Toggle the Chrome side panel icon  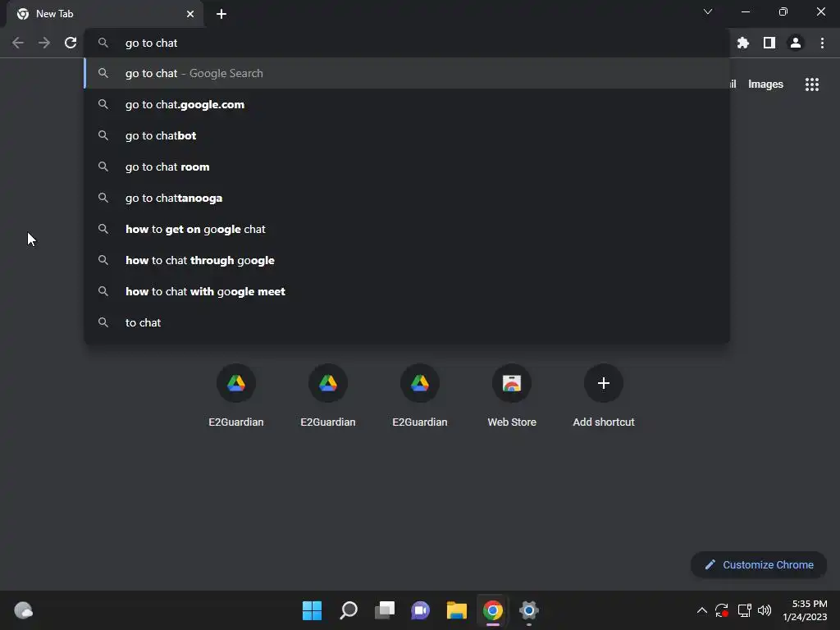pos(769,43)
